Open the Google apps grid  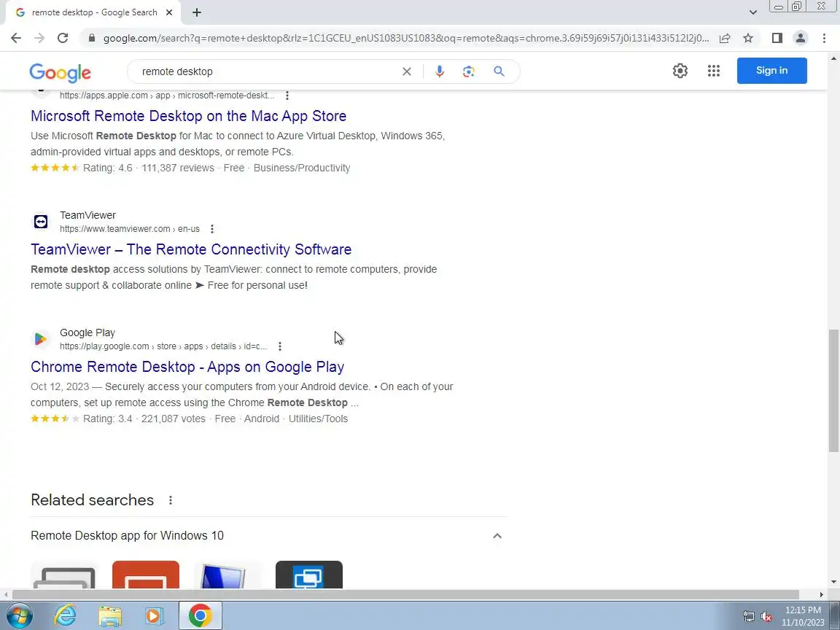(713, 71)
